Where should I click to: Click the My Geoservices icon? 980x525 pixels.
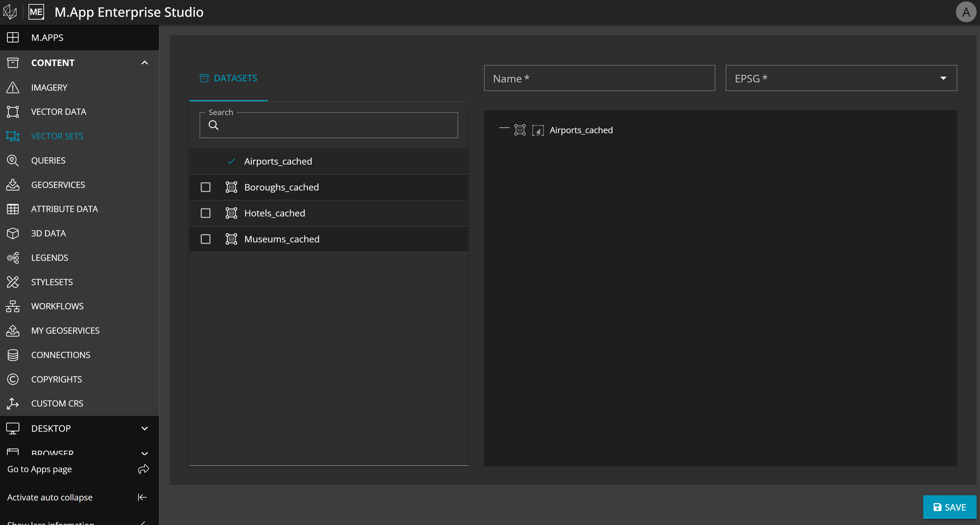pos(13,330)
